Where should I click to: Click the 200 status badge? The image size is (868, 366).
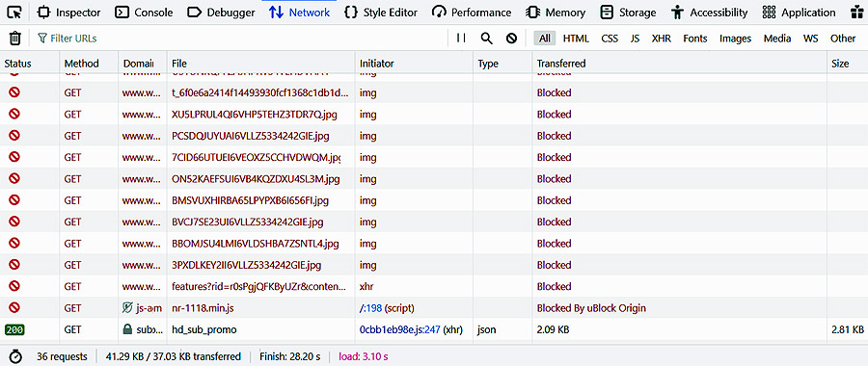coord(14,329)
